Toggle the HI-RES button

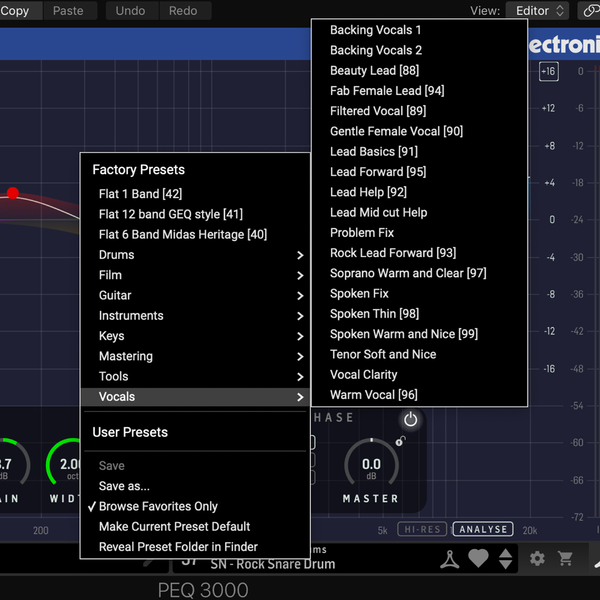[422, 529]
